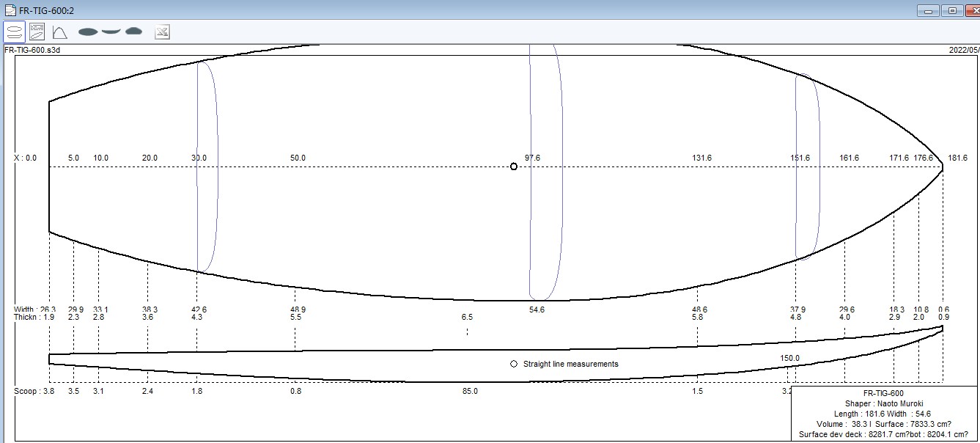Click the 54.6 maximum width value
This screenshot has height=443, width=980.
click(x=537, y=310)
